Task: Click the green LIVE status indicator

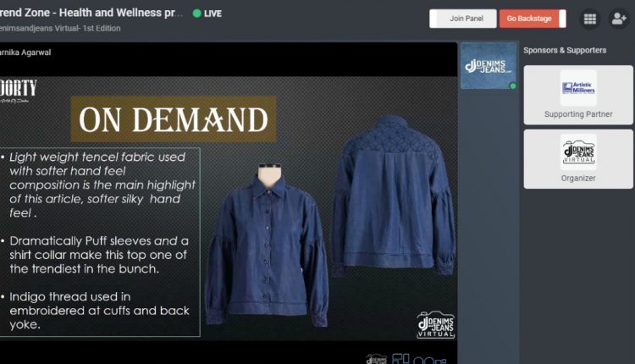Action: tap(207, 14)
